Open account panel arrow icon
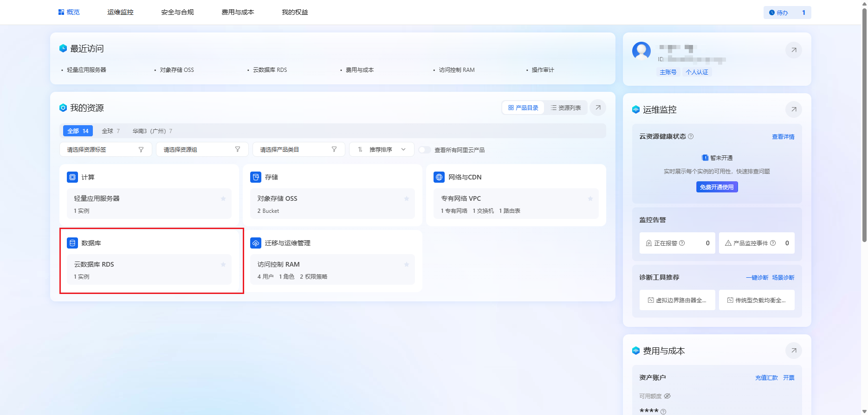Image resolution: width=868 pixels, height=415 pixels. click(793, 50)
